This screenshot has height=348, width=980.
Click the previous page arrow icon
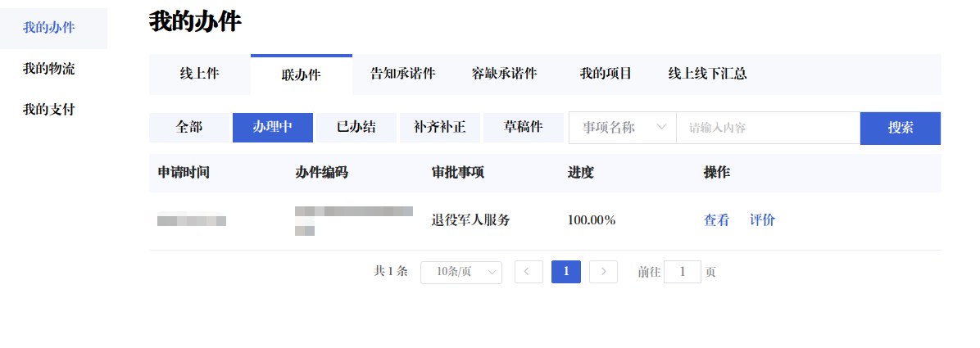(x=529, y=272)
